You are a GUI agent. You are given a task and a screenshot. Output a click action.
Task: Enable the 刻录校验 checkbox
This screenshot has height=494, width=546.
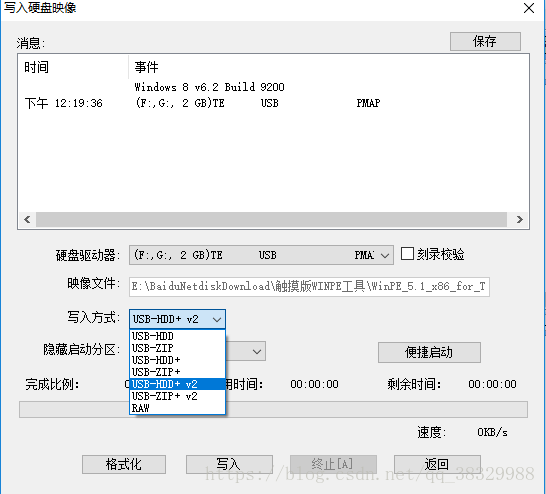[407, 254]
